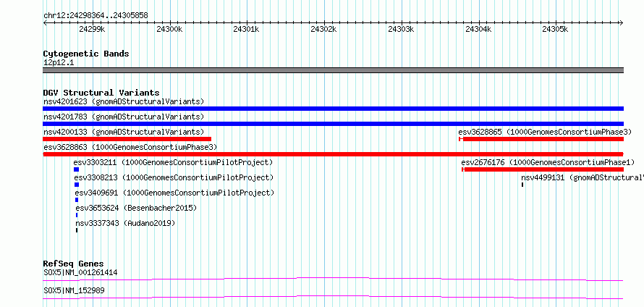Viewport: 644px width, 307px height.
Task: Select the black mark for nsv4499131
Action: click(522, 185)
